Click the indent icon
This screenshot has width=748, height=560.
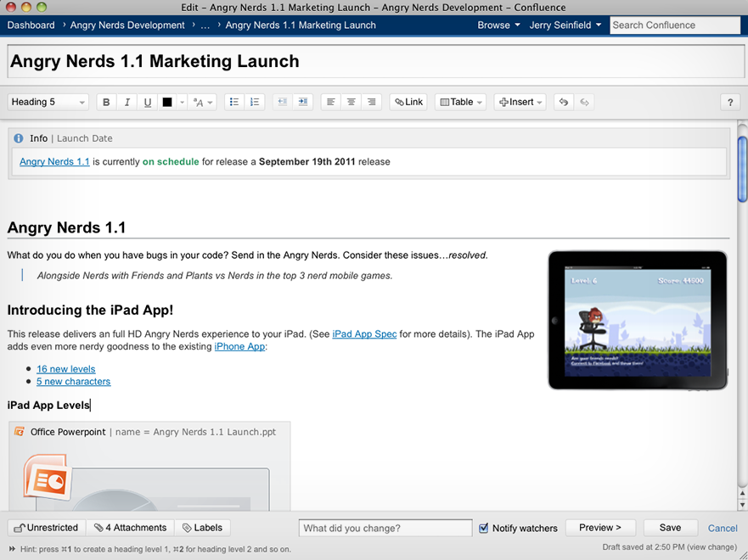303,102
